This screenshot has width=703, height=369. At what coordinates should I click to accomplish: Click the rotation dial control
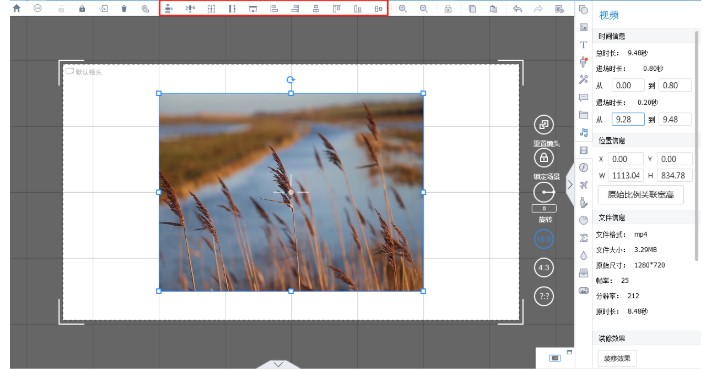click(x=544, y=192)
